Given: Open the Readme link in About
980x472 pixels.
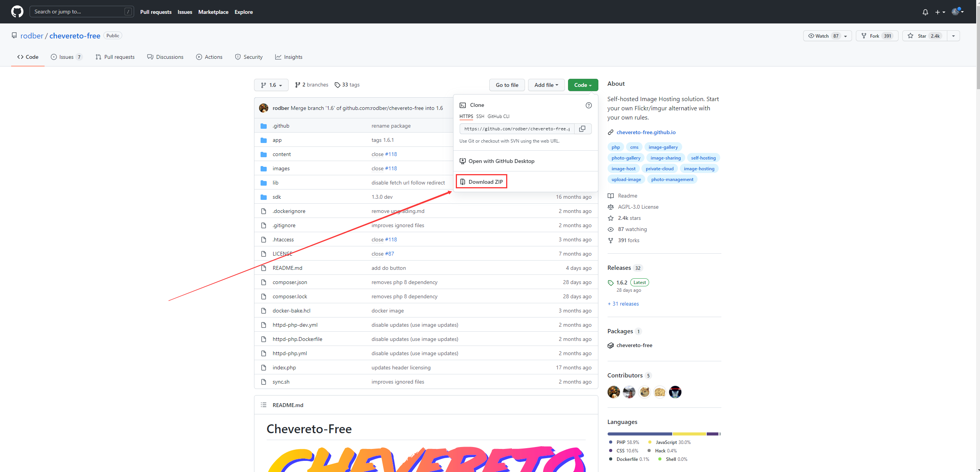Looking at the screenshot, I should [x=628, y=196].
